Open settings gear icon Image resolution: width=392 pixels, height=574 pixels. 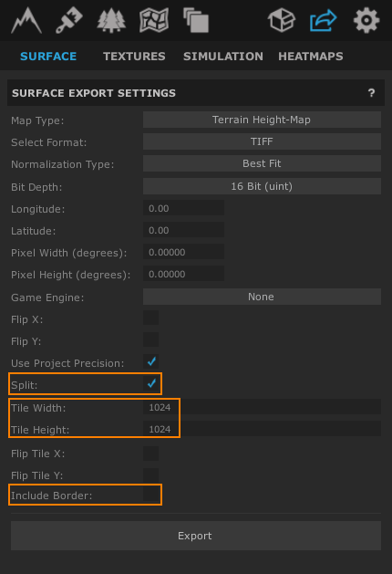coord(366,20)
